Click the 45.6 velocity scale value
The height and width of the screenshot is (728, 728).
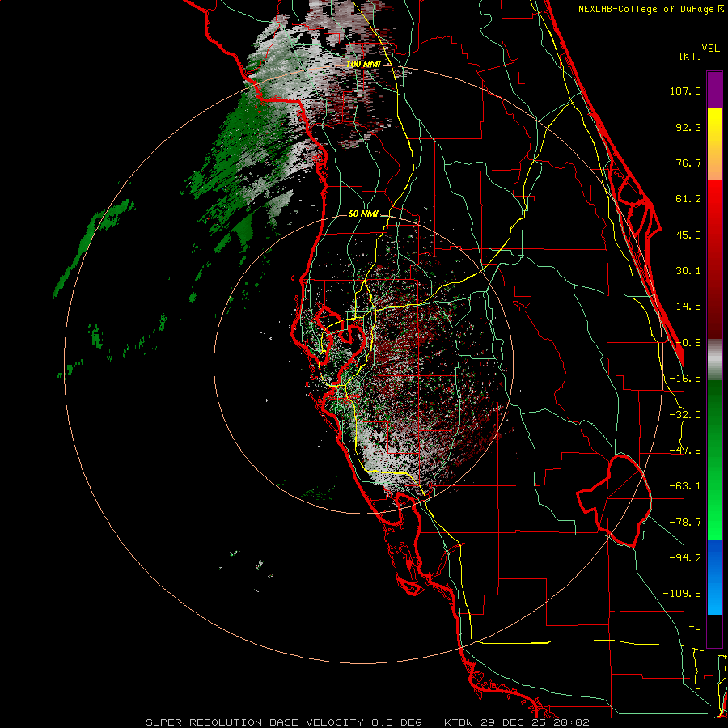pyautogui.click(x=688, y=235)
